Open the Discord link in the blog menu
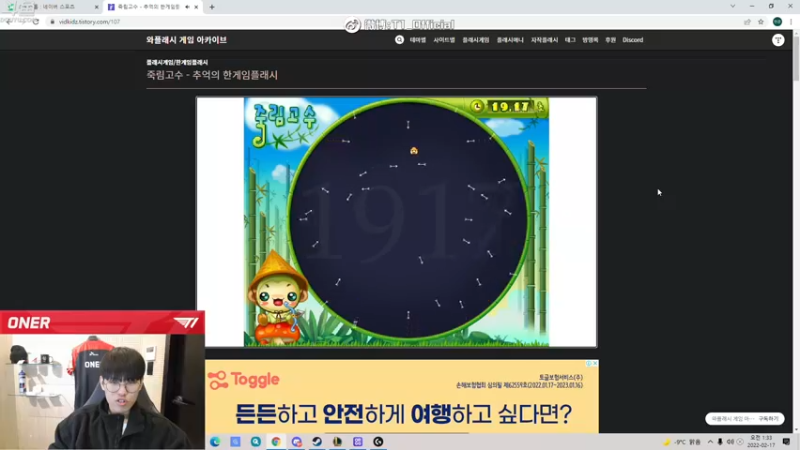The height and width of the screenshot is (450, 800). (633, 40)
